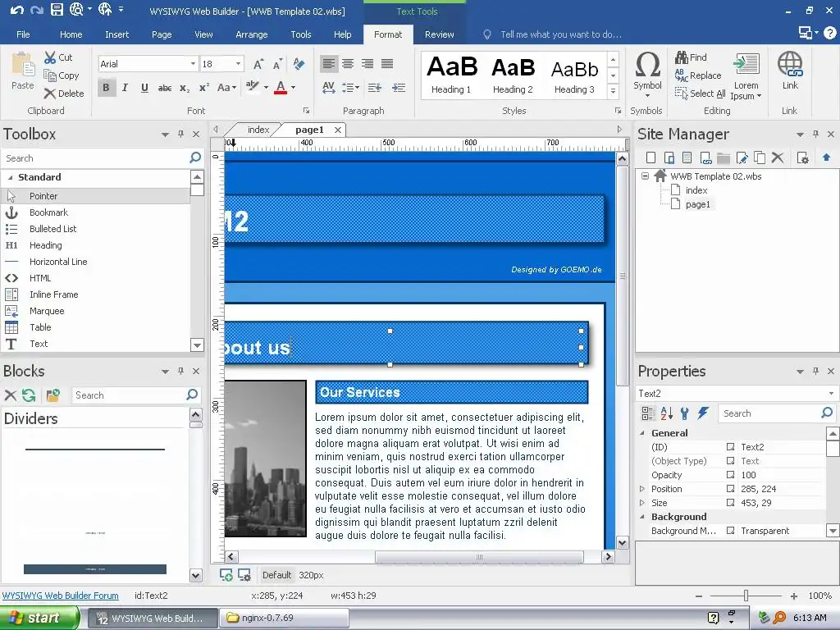Open the font color dropdown arrow
This screenshot has width=840, height=630.
pyautogui.click(x=293, y=87)
